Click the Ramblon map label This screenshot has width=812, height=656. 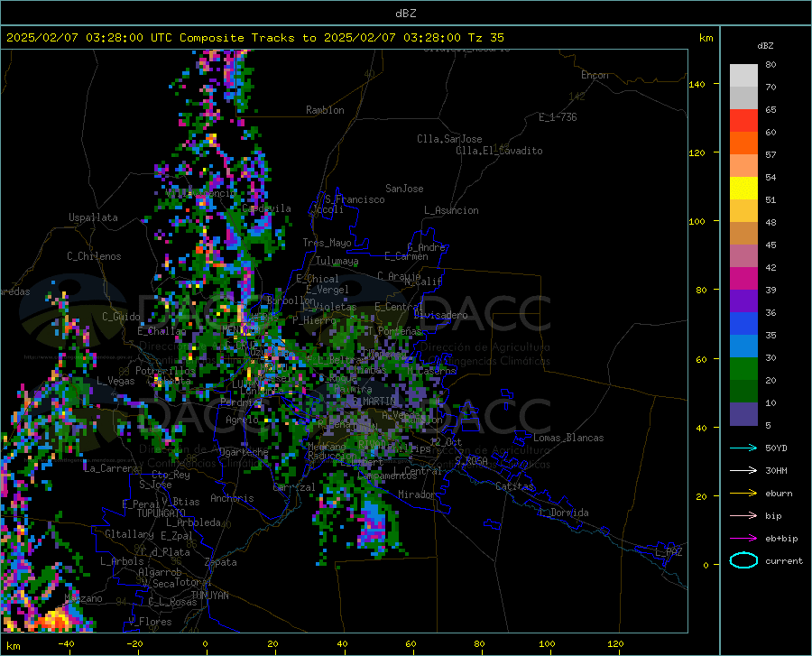[x=325, y=110]
